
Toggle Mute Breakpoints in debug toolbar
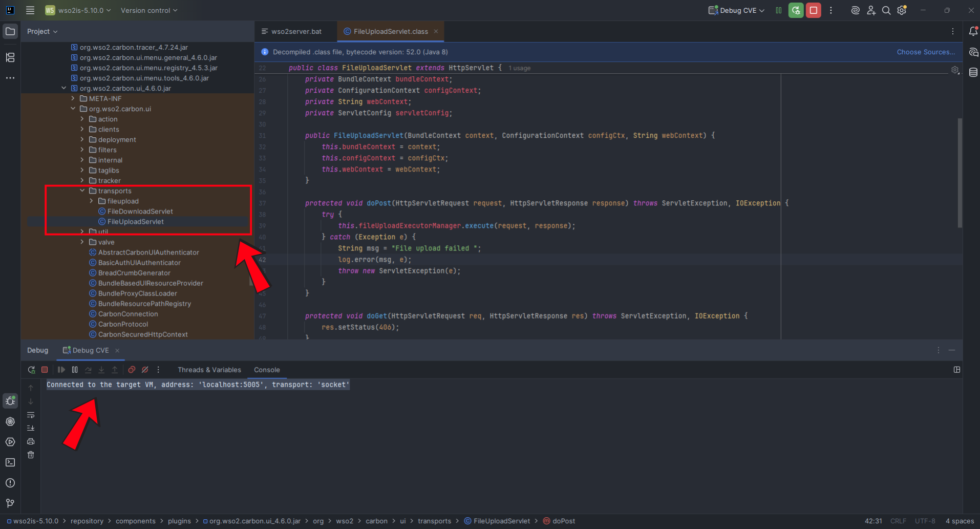click(x=145, y=370)
